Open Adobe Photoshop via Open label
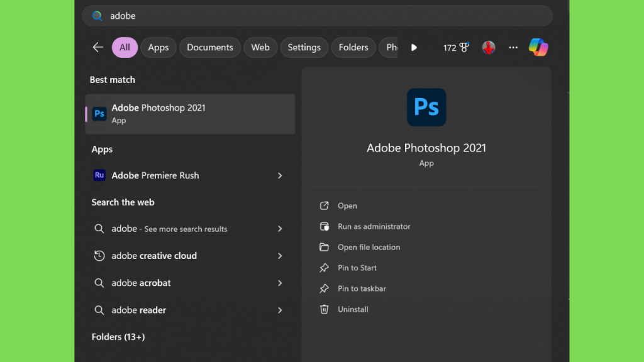 [x=347, y=206]
